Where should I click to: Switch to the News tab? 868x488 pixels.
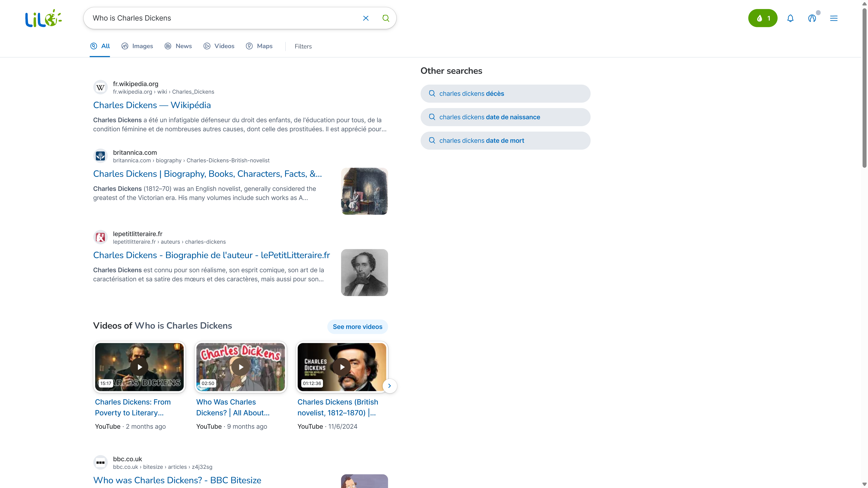pos(178,46)
